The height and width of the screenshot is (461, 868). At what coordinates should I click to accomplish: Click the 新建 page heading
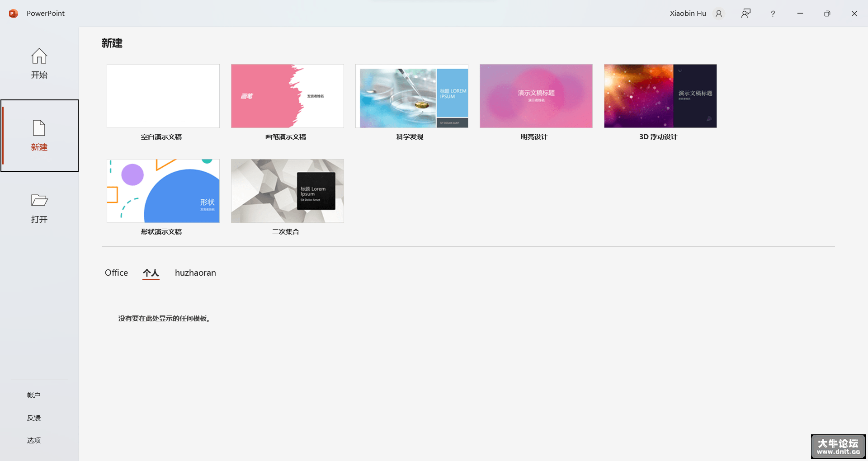tap(112, 43)
